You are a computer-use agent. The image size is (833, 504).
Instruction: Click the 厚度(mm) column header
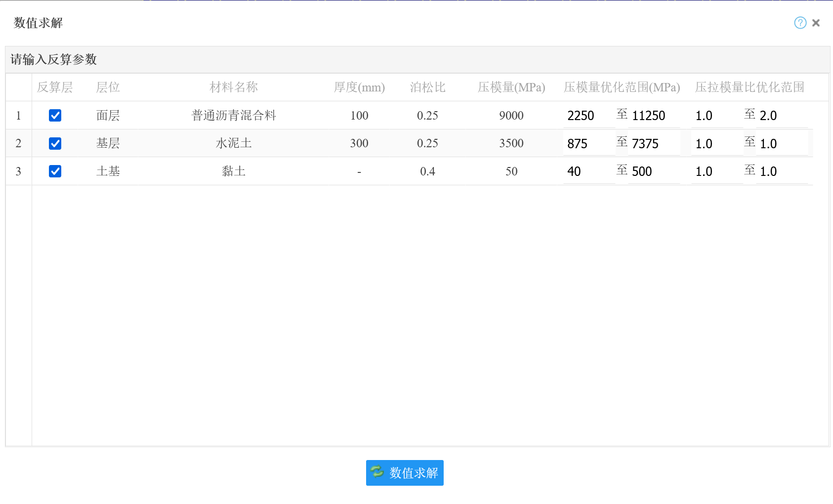[359, 87]
